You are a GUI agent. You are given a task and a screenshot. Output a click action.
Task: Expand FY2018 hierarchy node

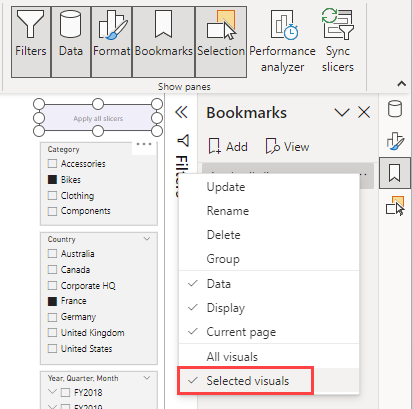(52, 392)
